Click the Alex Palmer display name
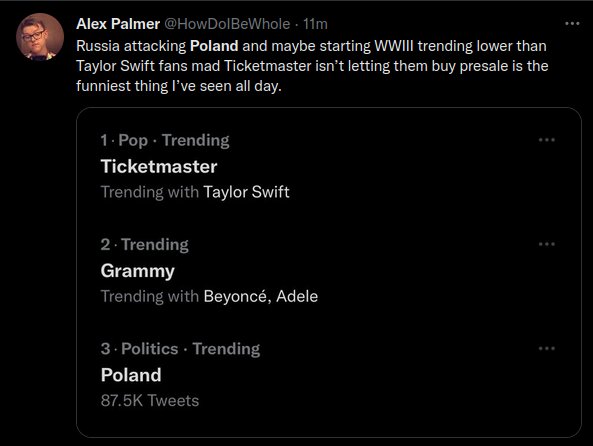This screenshot has height=446, width=593. pyautogui.click(x=118, y=24)
